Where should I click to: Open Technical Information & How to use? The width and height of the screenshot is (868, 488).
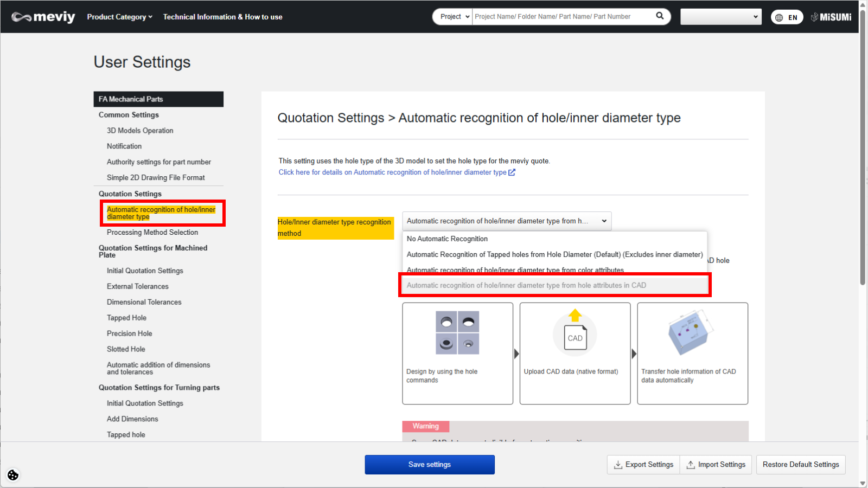click(222, 17)
